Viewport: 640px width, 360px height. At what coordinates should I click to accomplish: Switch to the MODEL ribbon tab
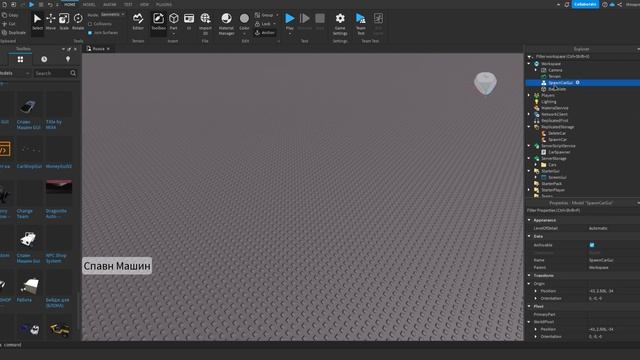pyautogui.click(x=89, y=4)
